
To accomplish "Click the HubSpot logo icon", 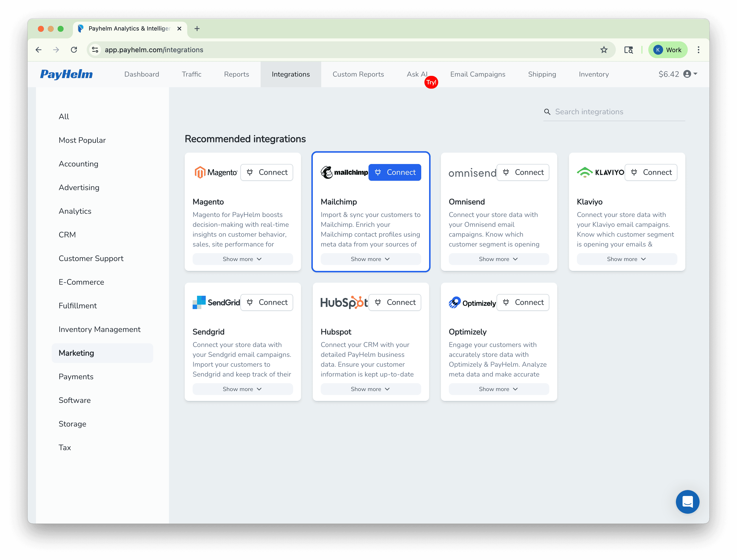I will (344, 302).
